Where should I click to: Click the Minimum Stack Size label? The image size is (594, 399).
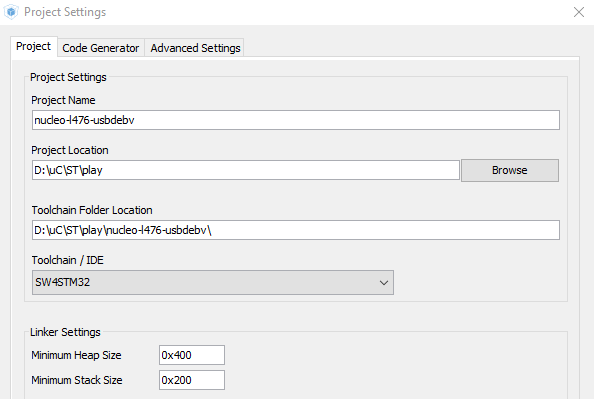pos(77,380)
